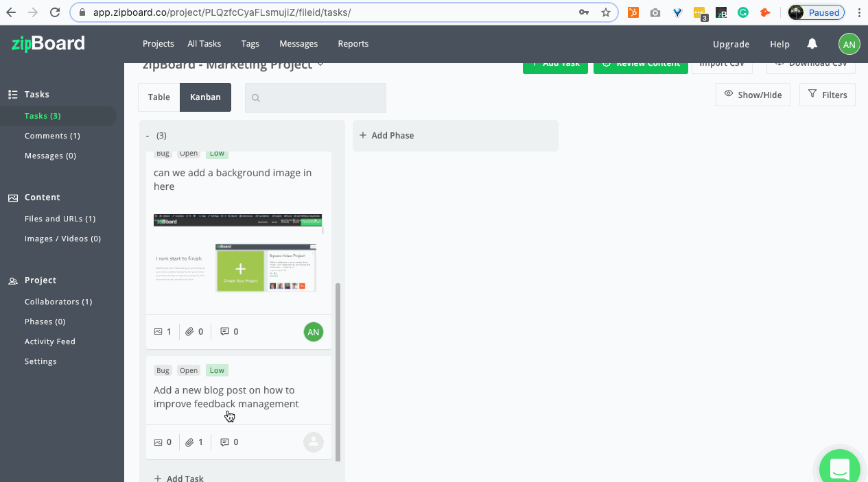Open Comments (1) in sidebar
This screenshot has width=868, height=482.
pos(52,136)
